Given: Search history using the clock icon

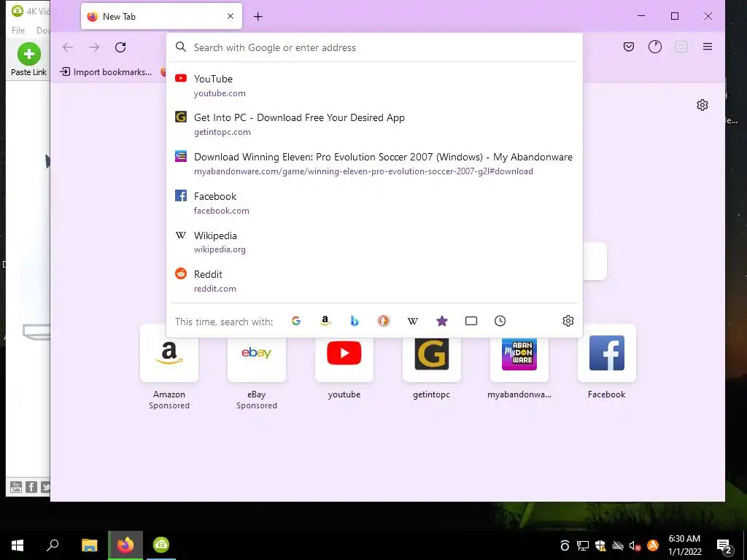Looking at the screenshot, I should coord(500,321).
